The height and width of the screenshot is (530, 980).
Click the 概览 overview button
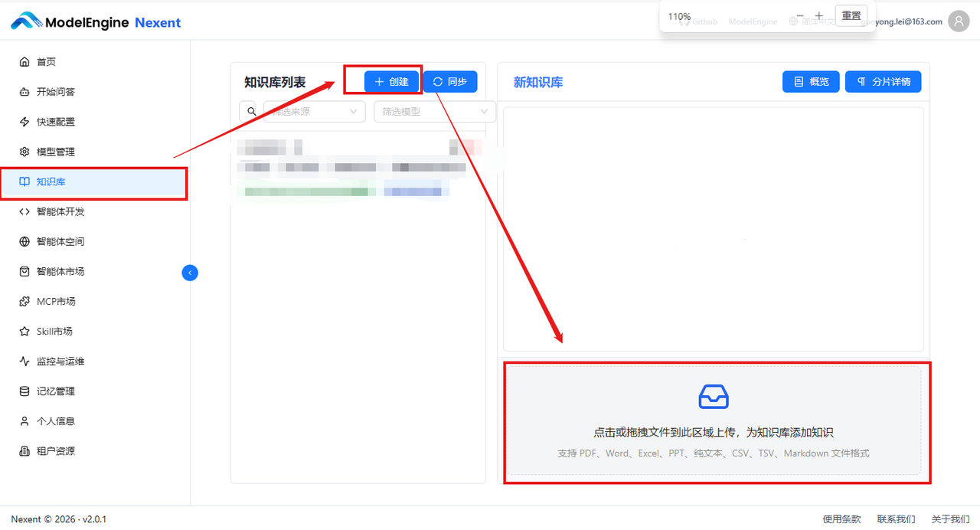coord(811,81)
